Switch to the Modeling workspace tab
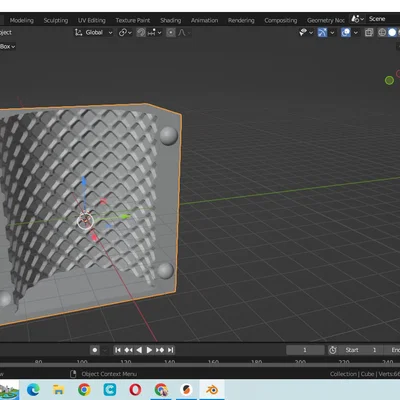This screenshot has height=400, width=400. (22, 20)
